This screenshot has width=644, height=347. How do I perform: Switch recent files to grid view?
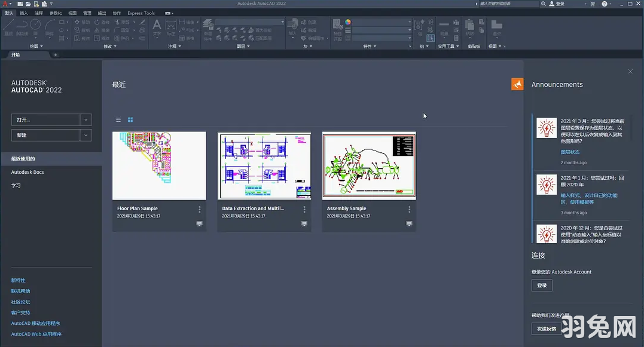coord(130,120)
